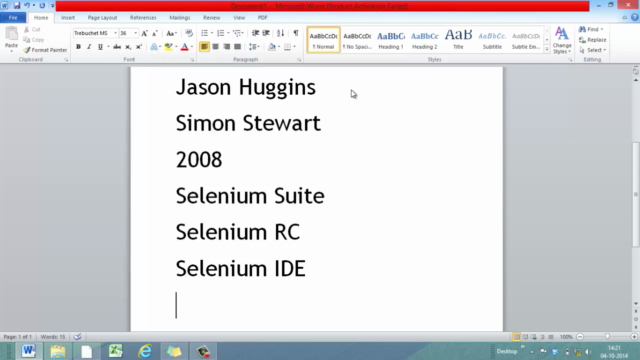Switch to the Page Layout tab
640x360 pixels.
[x=102, y=18]
